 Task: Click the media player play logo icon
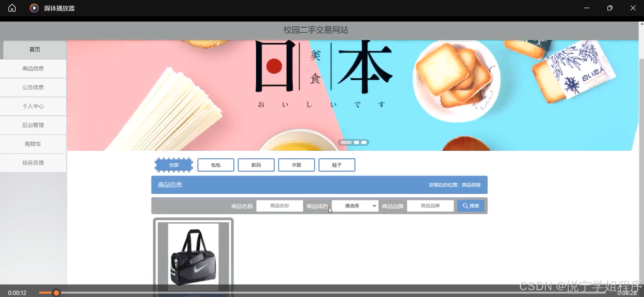coord(34,8)
